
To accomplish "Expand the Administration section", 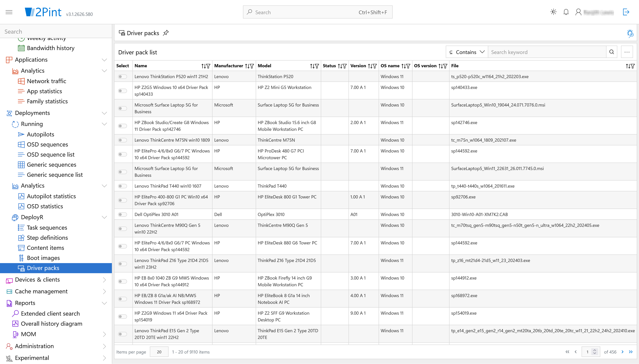I will click(104, 346).
